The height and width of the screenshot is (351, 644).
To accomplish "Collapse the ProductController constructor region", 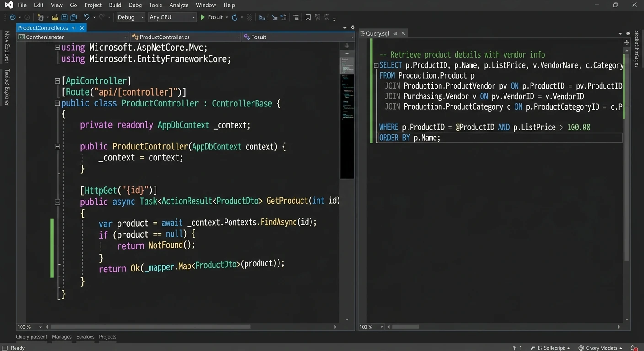I will tap(57, 147).
